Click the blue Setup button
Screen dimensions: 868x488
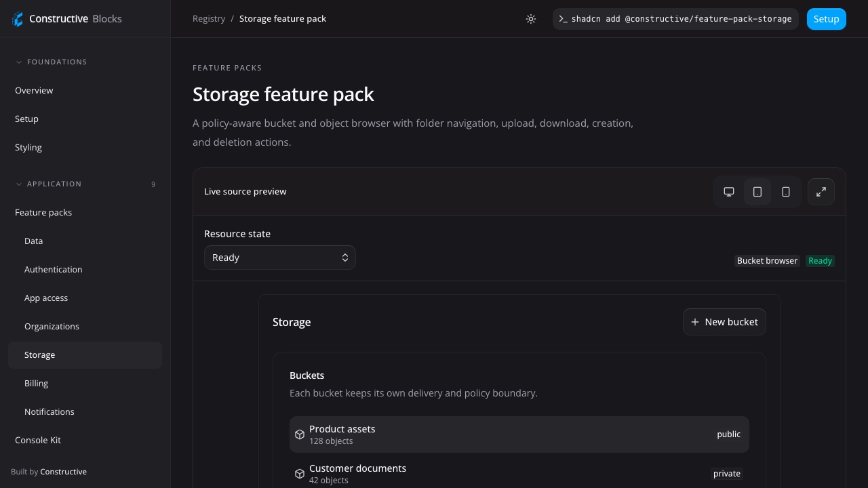coord(826,19)
